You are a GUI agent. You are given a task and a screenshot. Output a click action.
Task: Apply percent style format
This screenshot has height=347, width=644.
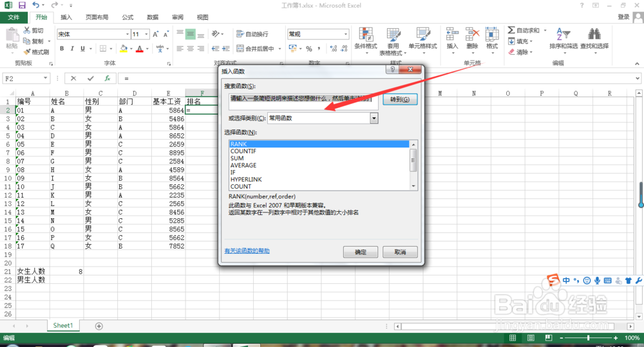pyautogui.click(x=309, y=49)
